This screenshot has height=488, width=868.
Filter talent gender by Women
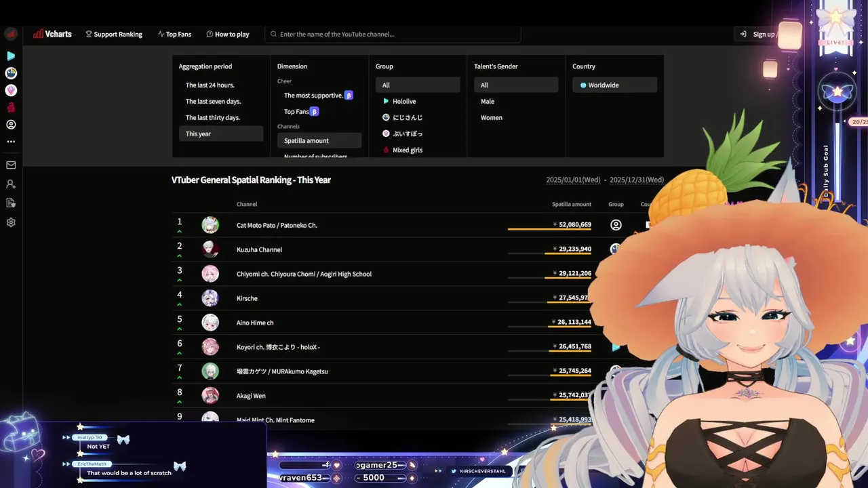coord(516,117)
